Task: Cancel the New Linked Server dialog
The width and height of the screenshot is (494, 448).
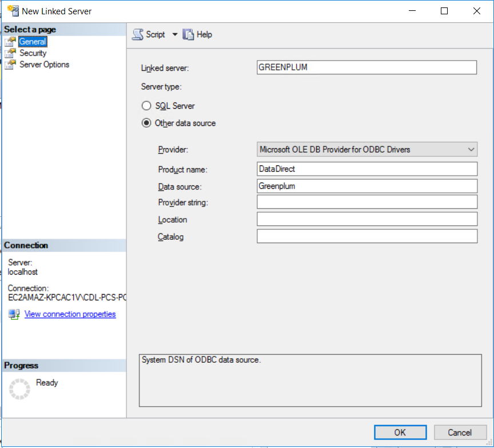Action: (x=460, y=432)
